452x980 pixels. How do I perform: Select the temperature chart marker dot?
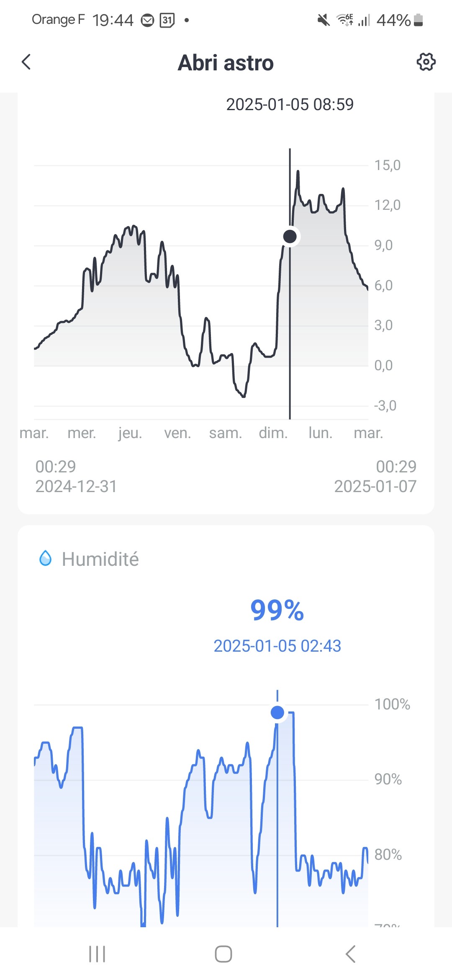(290, 237)
